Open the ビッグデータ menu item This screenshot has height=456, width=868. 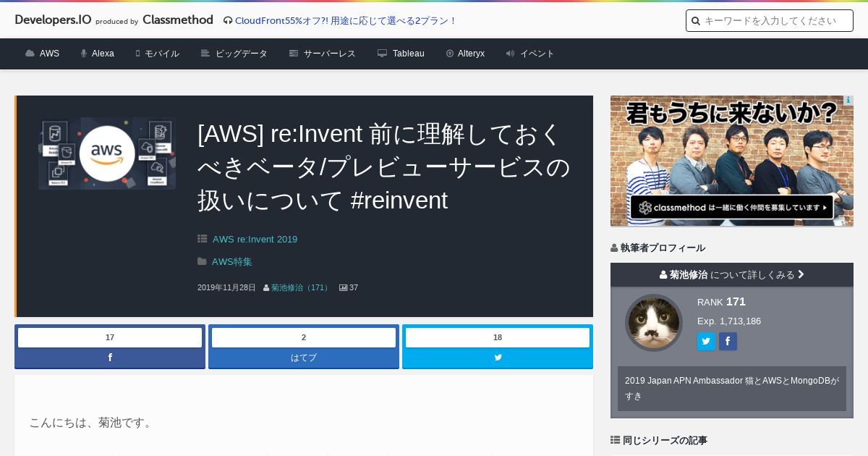(x=242, y=54)
